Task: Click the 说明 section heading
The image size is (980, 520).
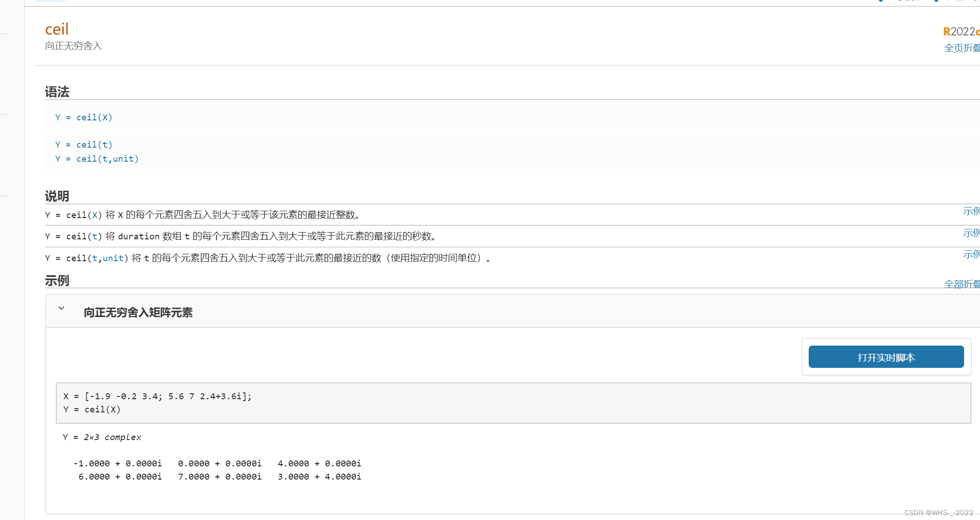Action: [57, 196]
